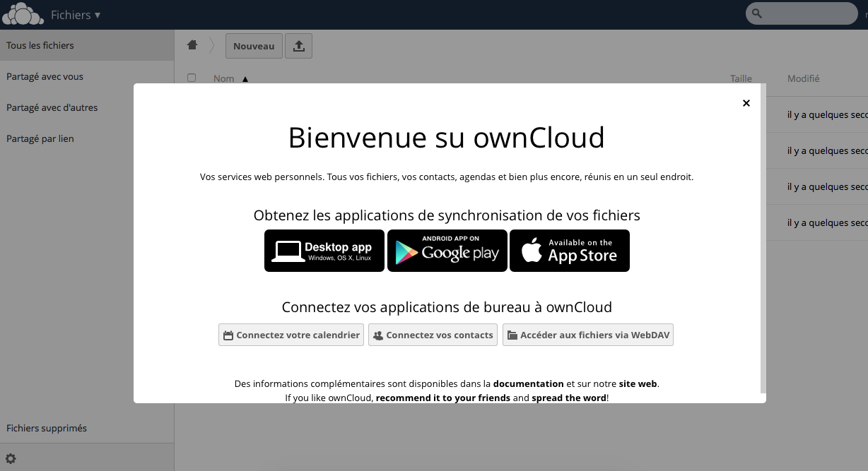Open the Apple App Store badge
868x471 pixels.
click(570, 251)
